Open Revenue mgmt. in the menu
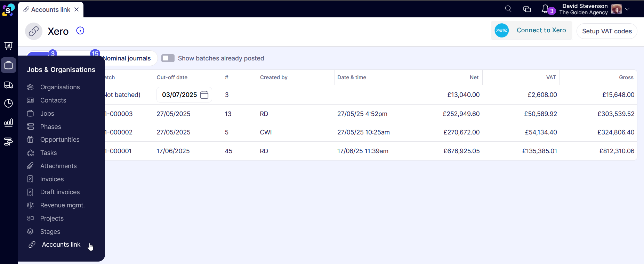The width and height of the screenshot is (644, 264). click(62, 205)
